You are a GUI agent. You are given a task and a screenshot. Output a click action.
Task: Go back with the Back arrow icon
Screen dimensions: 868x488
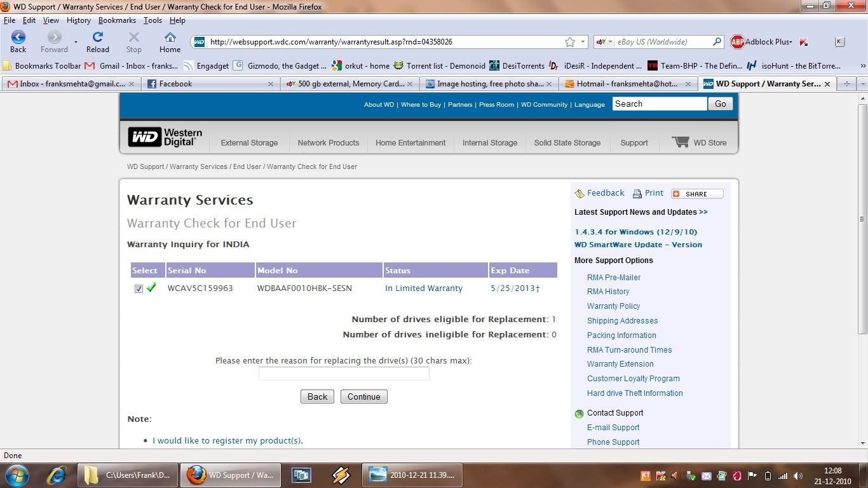coord(18,37)
